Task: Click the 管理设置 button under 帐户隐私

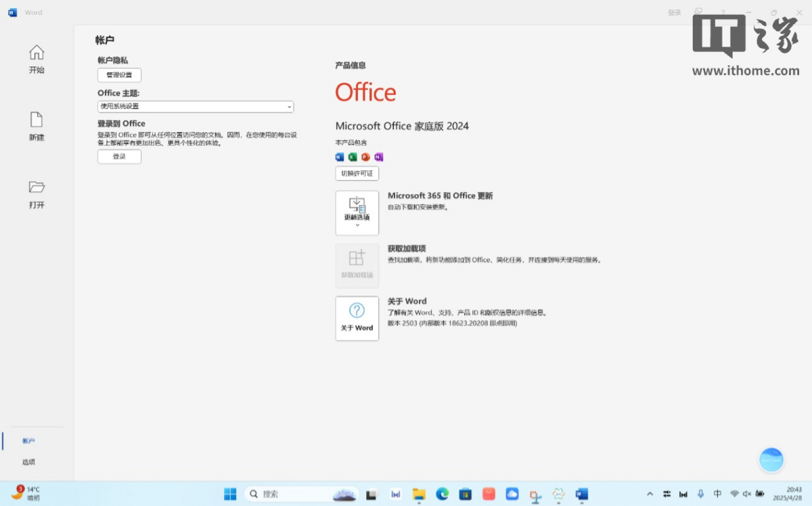Action: [x=119, y=75]
